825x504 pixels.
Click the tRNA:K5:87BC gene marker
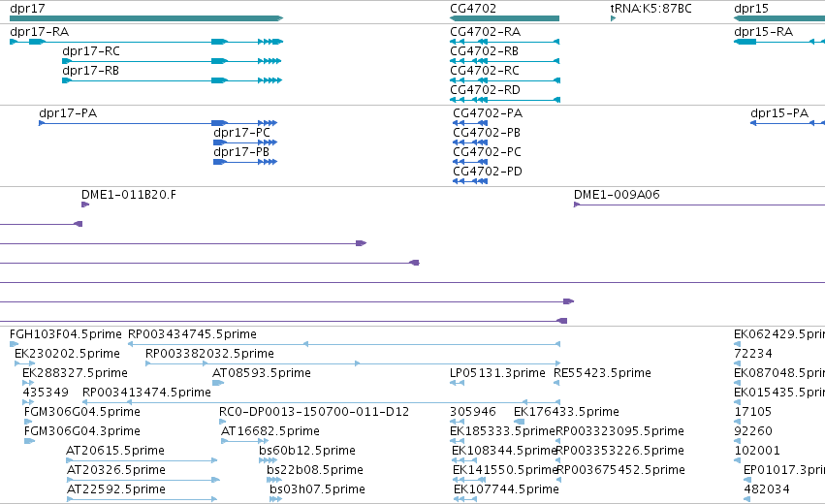(613, 18)
